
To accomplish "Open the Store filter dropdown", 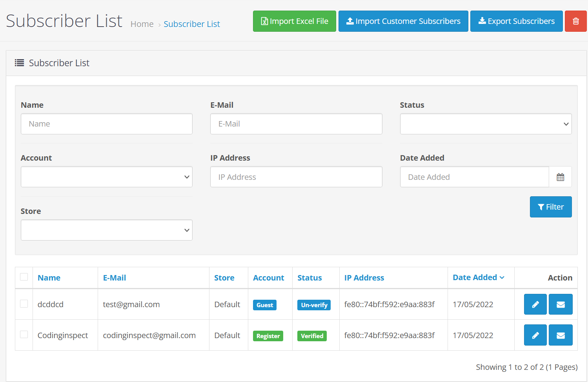I will click(106, 230).
